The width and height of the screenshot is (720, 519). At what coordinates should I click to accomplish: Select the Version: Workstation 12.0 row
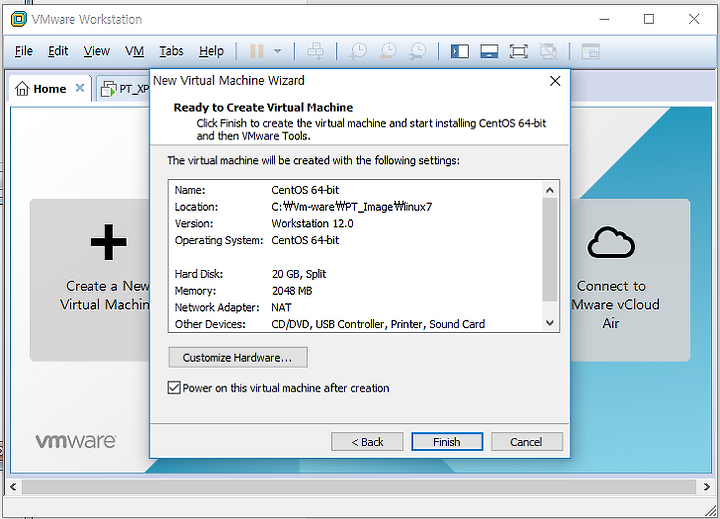click(355, 224)
